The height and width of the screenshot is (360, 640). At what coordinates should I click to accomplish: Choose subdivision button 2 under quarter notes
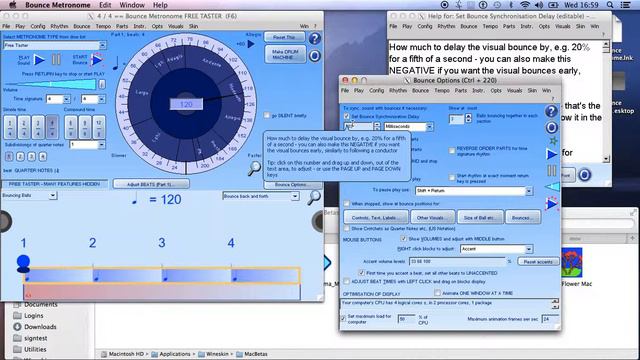[x=20, y=156]
